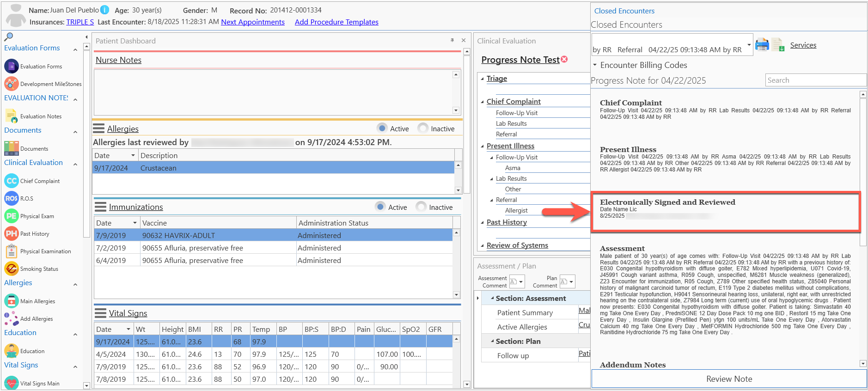Click the search magnifier icon above Evaluation Forms
This screenshot has height=391, width=868.
point(8,37)
